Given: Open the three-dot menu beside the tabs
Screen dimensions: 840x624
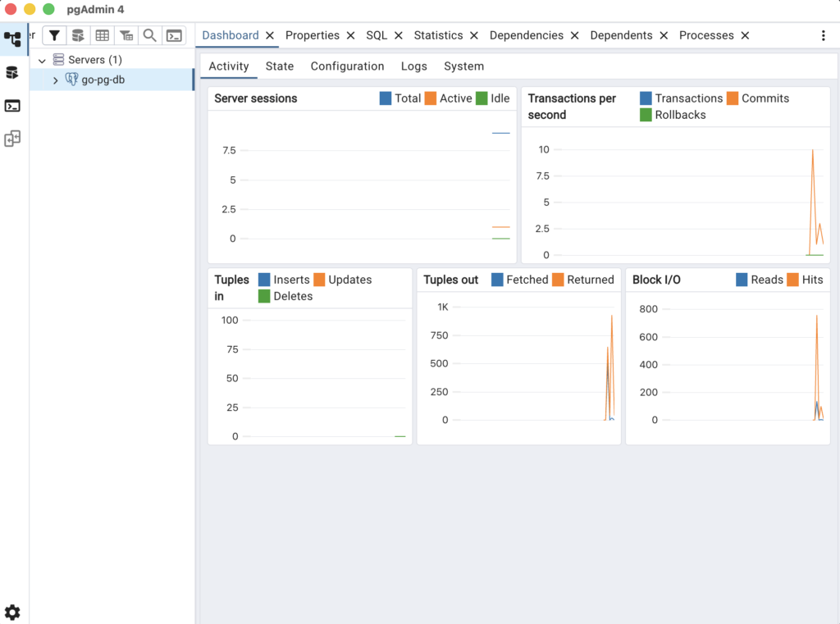Looking at the screenshot, I should (x=824, y=36).
